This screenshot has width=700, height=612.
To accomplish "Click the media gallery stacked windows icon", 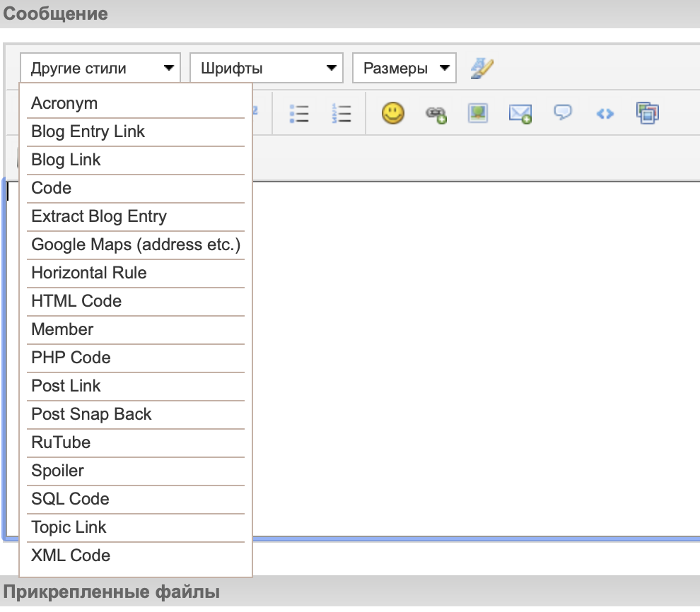I will (647, 113).
